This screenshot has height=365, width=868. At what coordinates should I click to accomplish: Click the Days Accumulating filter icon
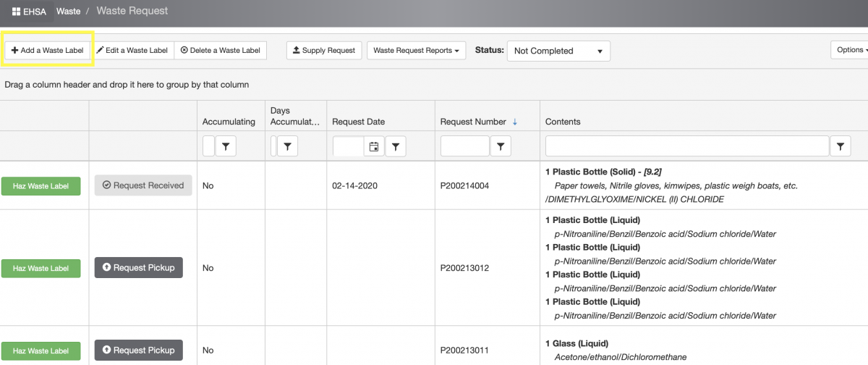click(287, 147)
